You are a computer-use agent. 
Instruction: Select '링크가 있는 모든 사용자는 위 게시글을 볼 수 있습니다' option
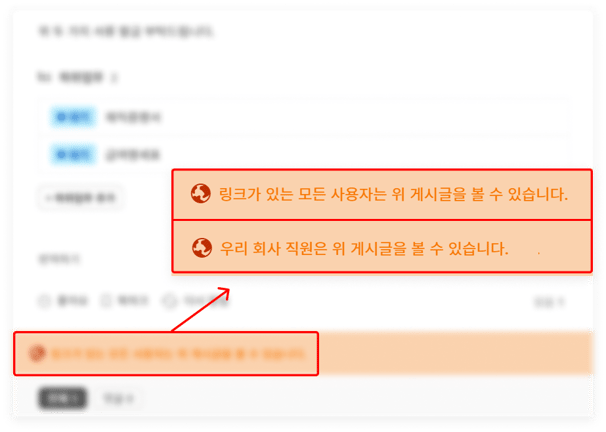pyautogui.click(x=382, y=194)
